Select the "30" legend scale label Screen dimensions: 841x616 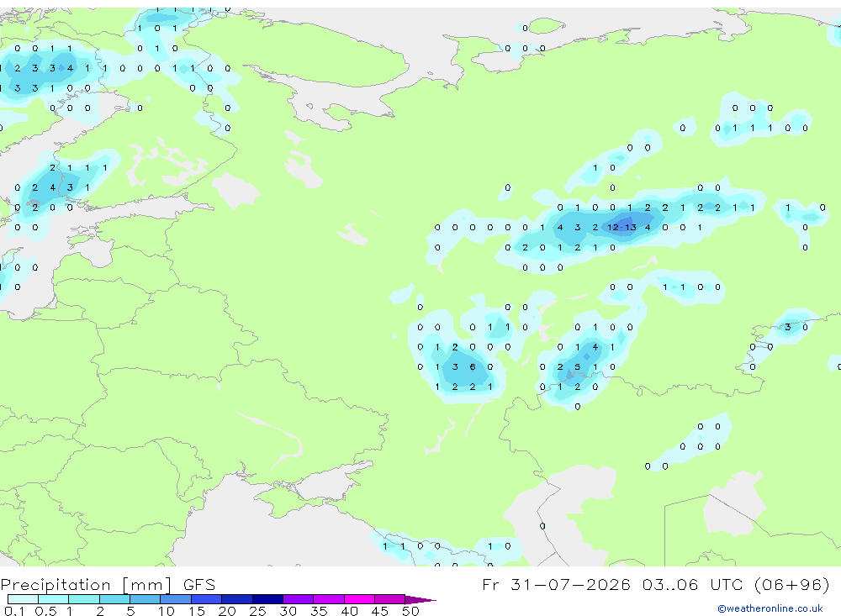point(288,611)
